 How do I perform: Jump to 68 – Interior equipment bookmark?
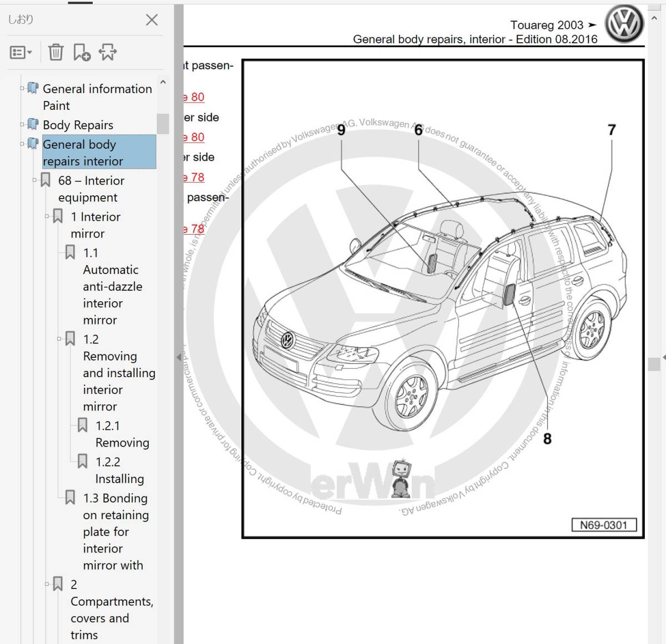(x=91, y=189)
